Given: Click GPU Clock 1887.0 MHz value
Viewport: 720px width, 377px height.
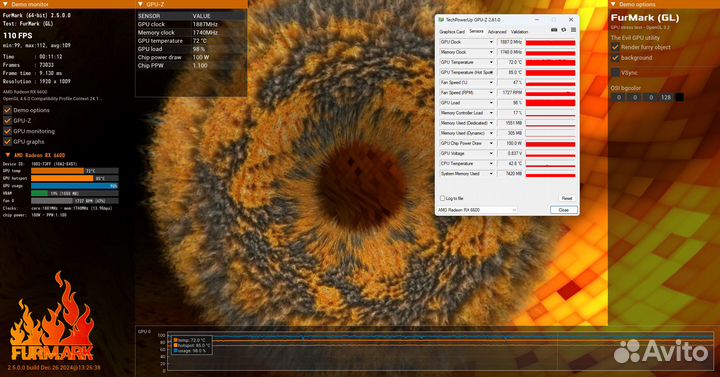Looking at the screenshot, I should coord(510,42).
